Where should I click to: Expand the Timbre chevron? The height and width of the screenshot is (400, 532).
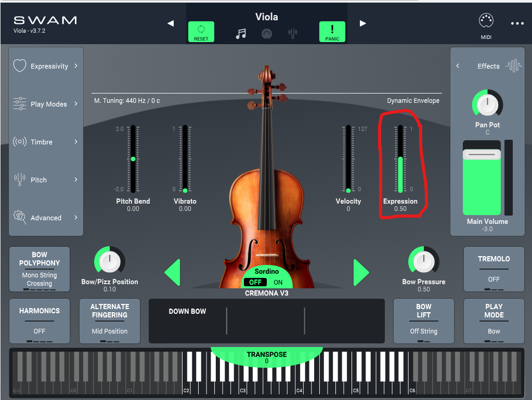[76, 142]
